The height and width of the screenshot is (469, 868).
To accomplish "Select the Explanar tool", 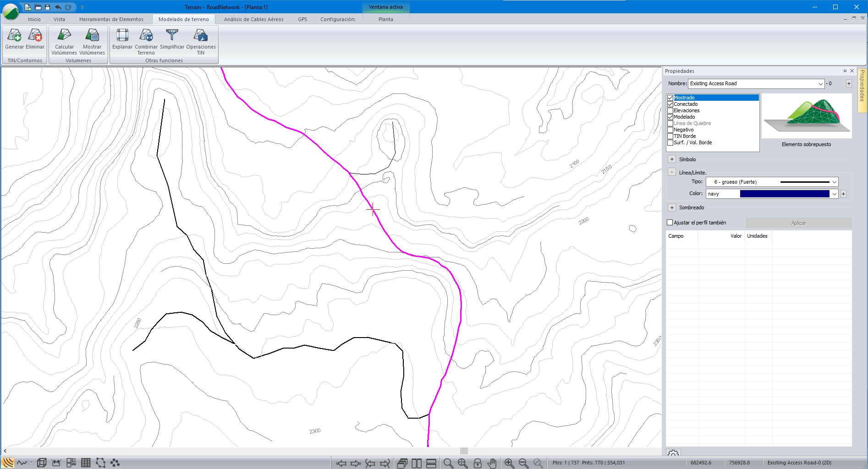I will click(122, 39).
